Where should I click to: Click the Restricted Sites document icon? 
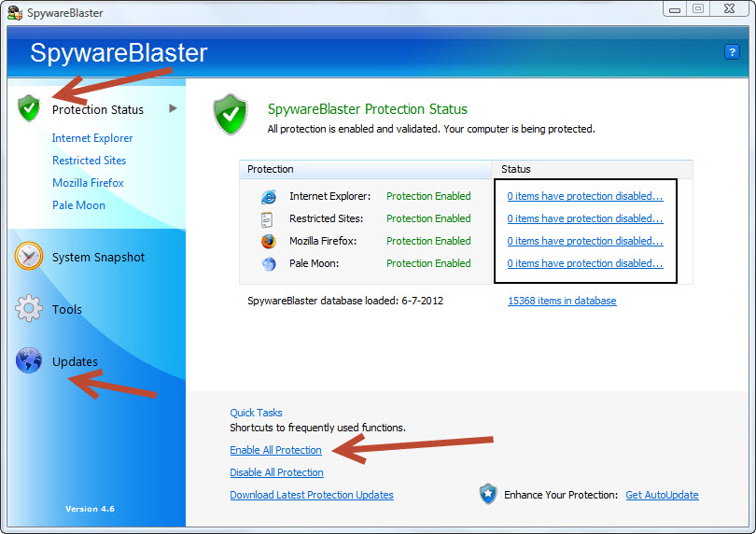pos(267,219)
